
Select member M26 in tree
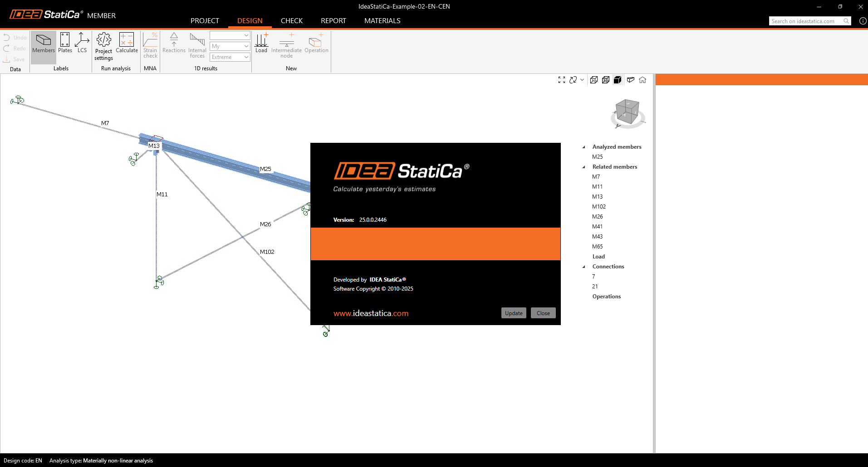click(x=597, y=217)
